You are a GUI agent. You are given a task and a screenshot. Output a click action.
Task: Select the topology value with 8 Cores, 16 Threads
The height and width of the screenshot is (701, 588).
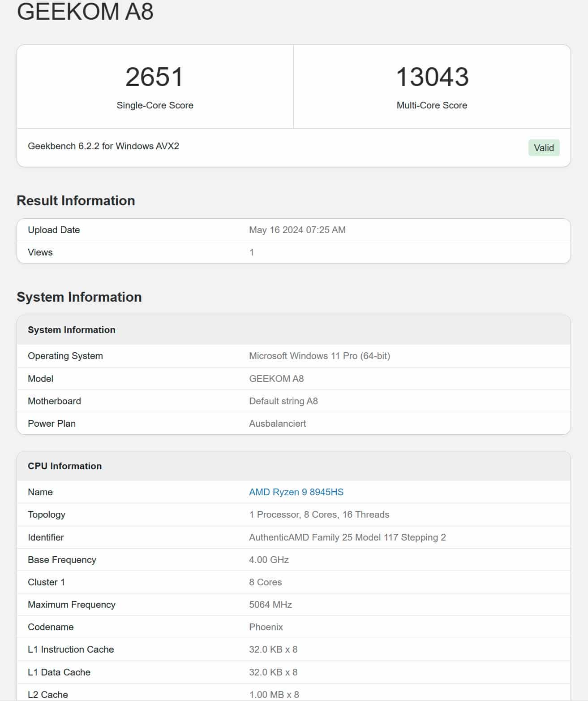click(319, 515)
